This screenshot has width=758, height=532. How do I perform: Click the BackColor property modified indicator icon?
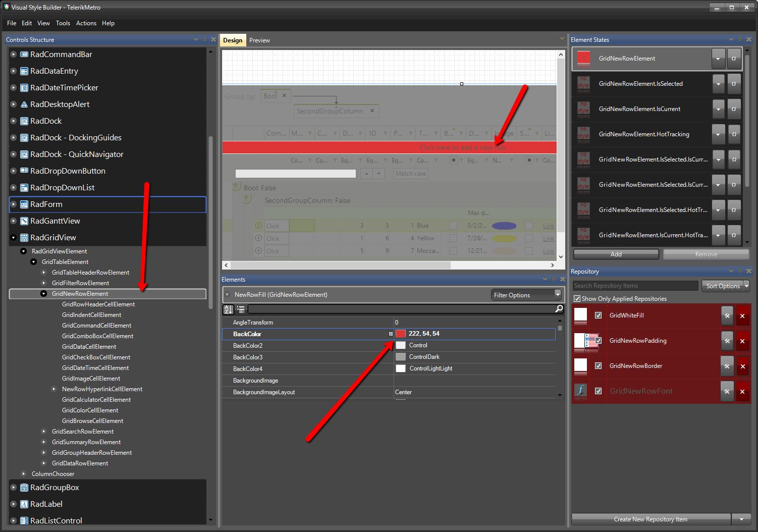(391, 334)
